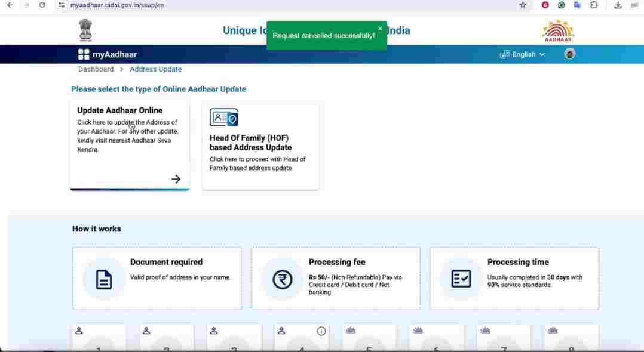Select the Update Aadhaar Online card

tap(130, 146)
